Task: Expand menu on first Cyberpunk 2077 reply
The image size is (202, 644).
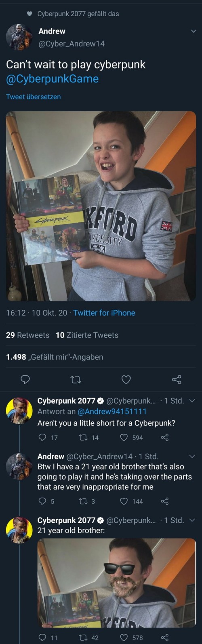Action: (x=192, y=401)
